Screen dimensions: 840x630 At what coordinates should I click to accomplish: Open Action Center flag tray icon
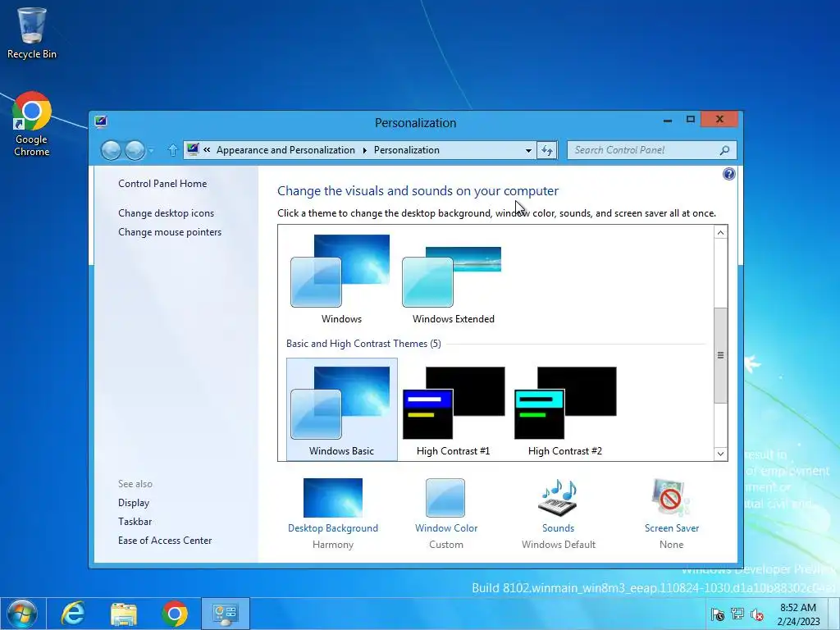click(x=717, y=614)
